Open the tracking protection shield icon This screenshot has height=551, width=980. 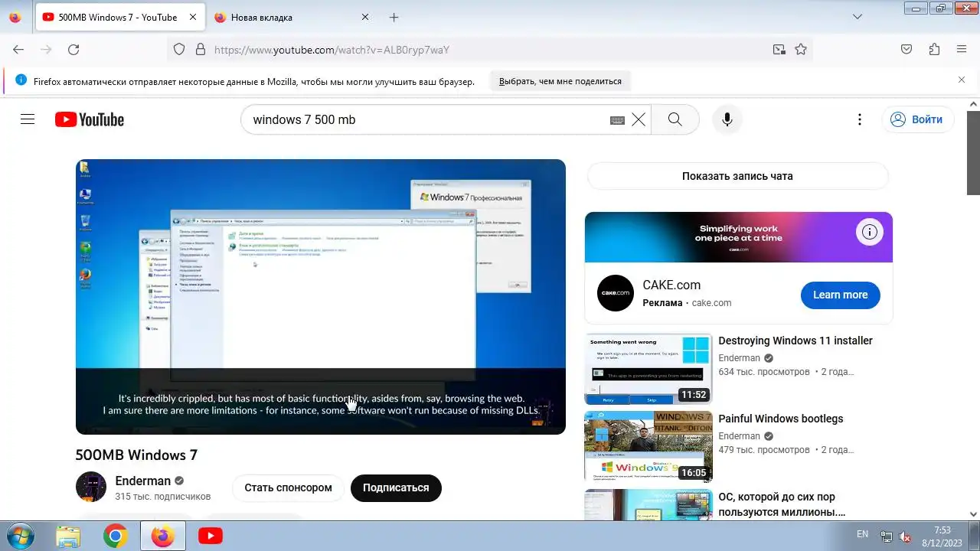click(x=179, y=50)
